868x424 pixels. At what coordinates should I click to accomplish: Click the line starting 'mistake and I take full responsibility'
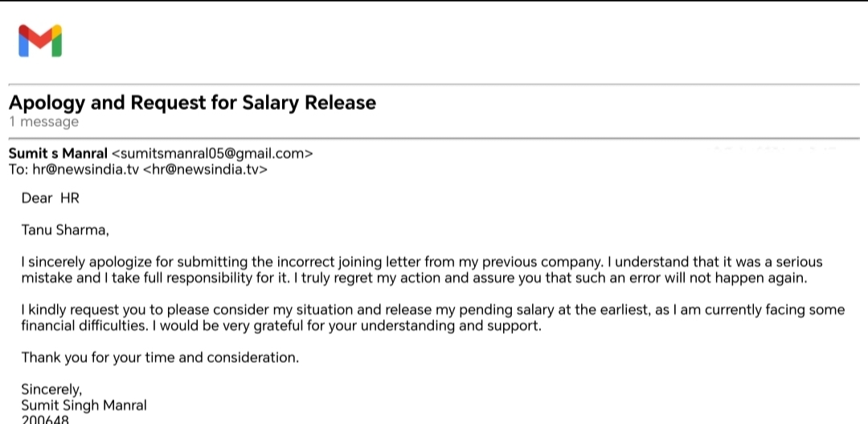coord(413,278)
